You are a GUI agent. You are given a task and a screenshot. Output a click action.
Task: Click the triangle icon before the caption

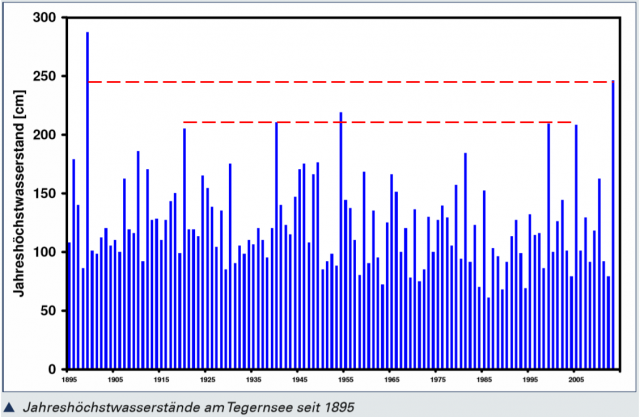click(9, 407)
